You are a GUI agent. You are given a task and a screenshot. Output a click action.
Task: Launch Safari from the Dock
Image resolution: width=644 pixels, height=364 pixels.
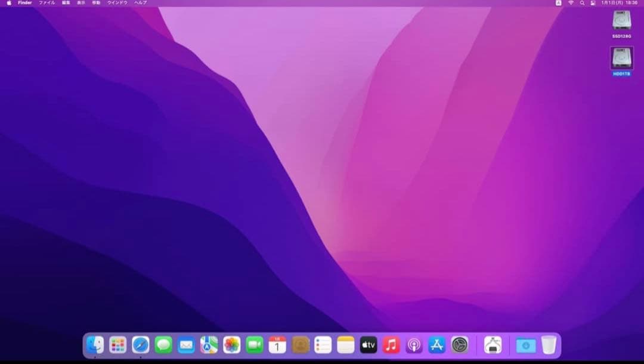141,344
